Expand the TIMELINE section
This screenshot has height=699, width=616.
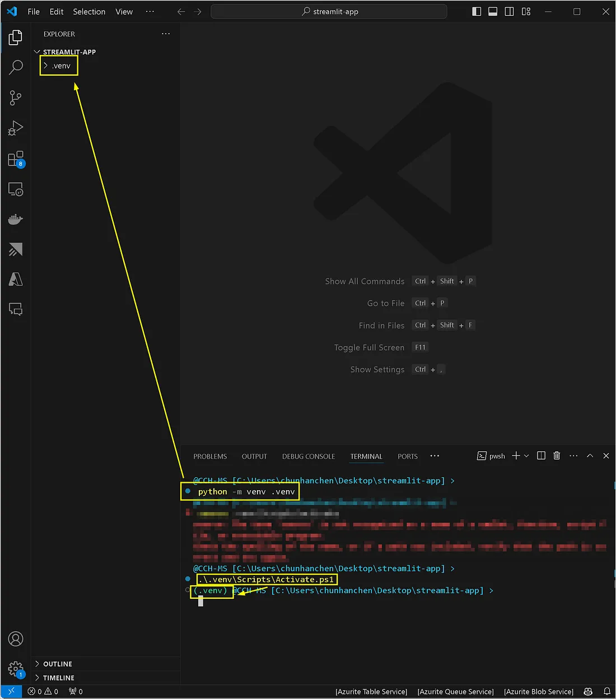[58, 678]
